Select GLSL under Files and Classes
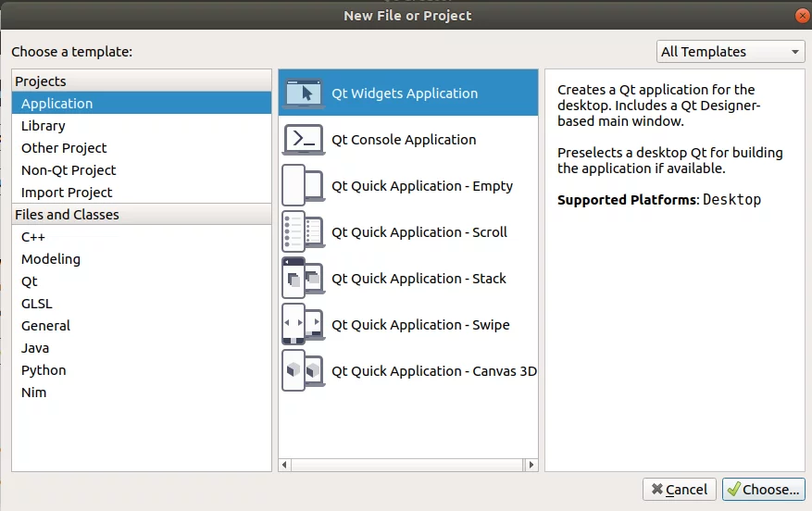The height and width of the screenshot is (511, 812). pyautogui.click(x=142, y=304)
